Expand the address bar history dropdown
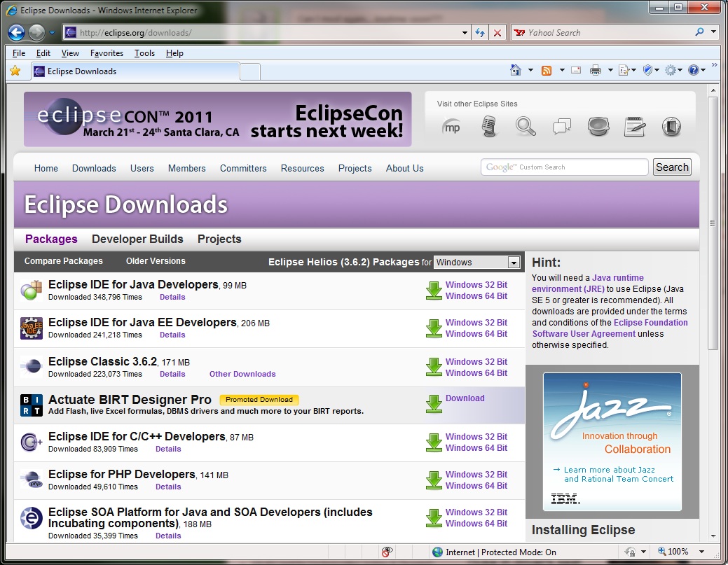 465,33
